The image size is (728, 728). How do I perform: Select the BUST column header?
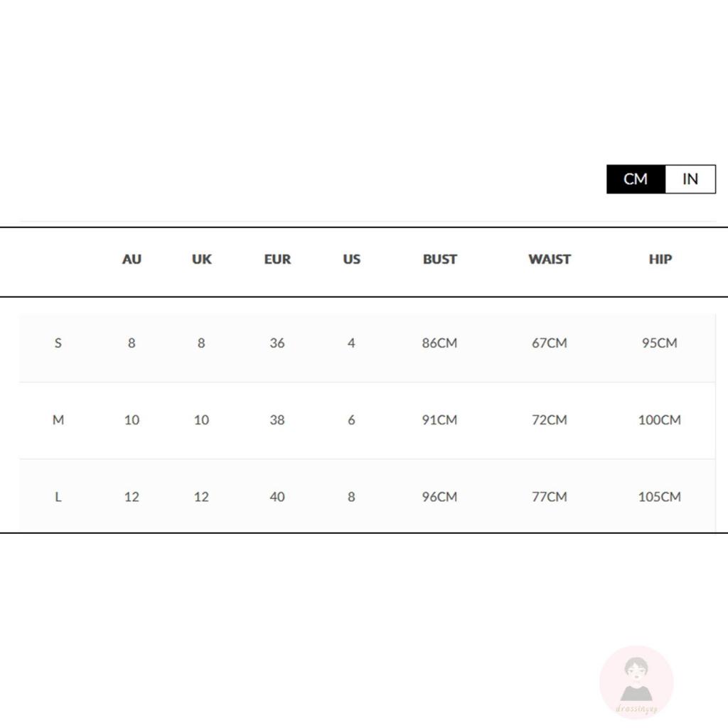(439, 259)
